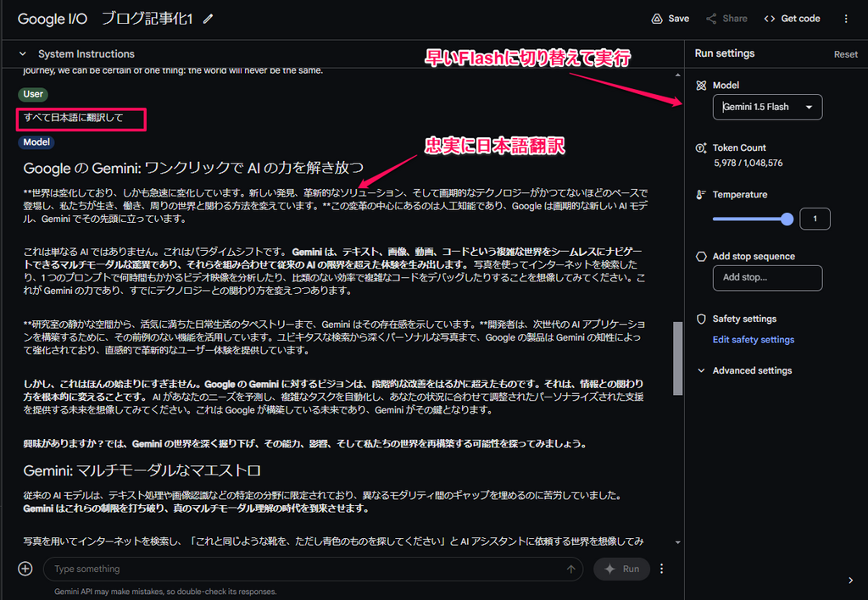Run the prompt
Viewport: 868px width, 600px height.
coord(621,569)
